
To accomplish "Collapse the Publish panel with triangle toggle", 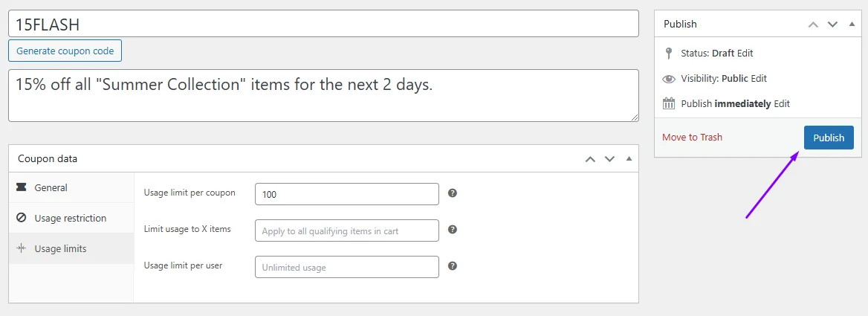I will 852,25.
